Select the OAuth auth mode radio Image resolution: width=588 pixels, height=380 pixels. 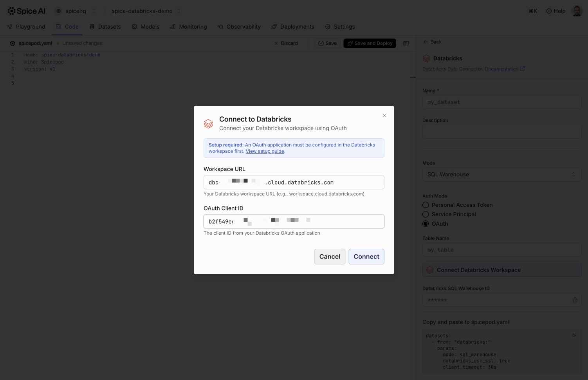pos(426,224)
